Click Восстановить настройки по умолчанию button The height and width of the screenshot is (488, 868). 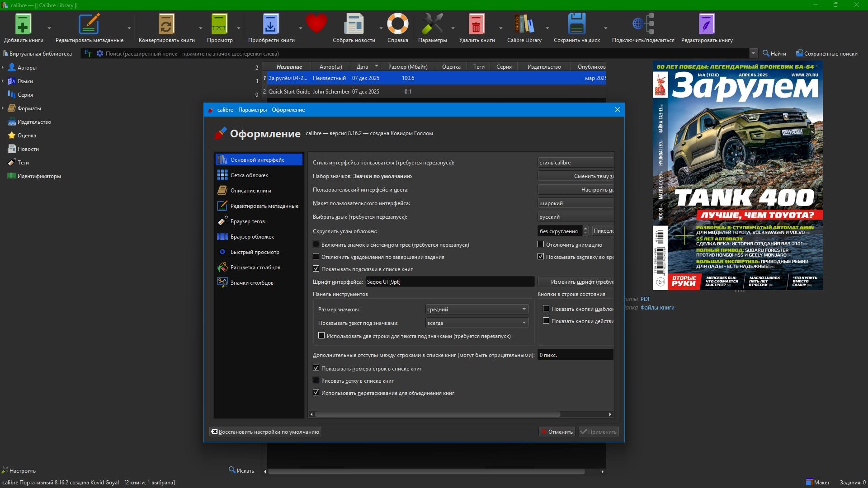tap(265, 432)
